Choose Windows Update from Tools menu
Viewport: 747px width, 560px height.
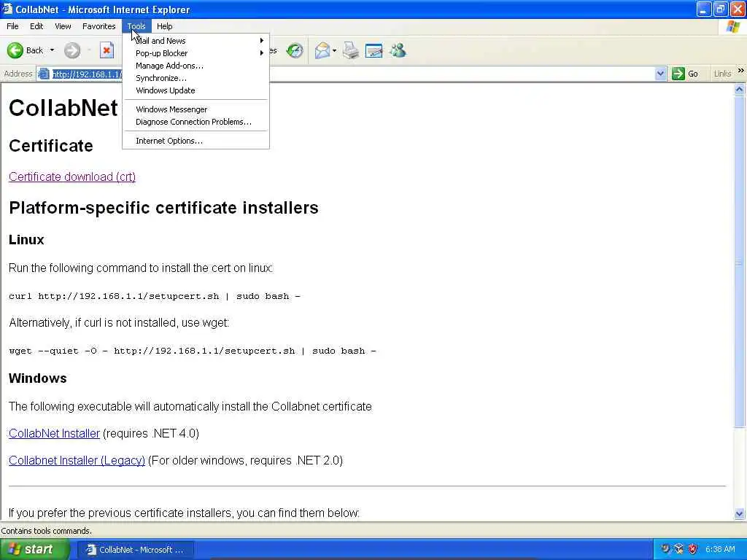click(x=196, y=90)
